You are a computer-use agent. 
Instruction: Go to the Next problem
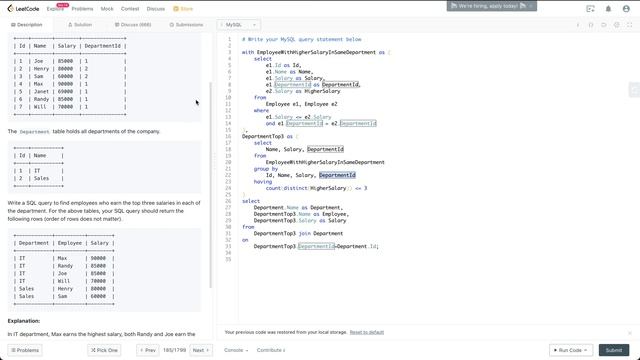[x=201, y=350]
